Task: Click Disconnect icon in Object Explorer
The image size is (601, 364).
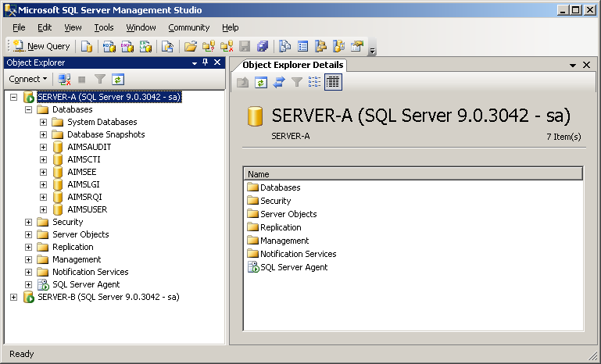Action: coord(65,79)
